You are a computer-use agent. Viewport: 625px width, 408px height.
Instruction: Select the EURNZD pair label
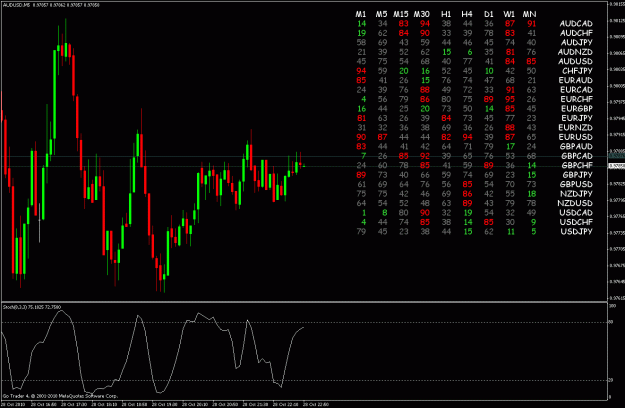coord(576,128)
